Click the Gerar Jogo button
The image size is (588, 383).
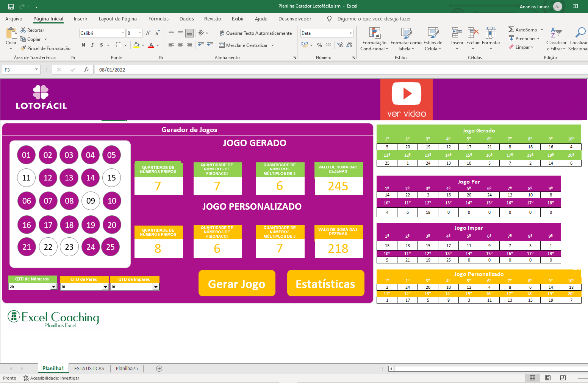237,283
